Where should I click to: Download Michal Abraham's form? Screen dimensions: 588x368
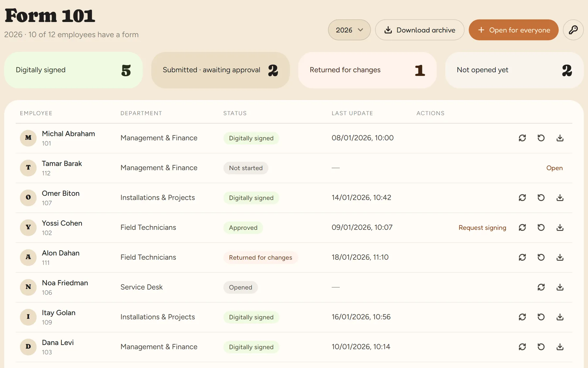coord(560,138)
